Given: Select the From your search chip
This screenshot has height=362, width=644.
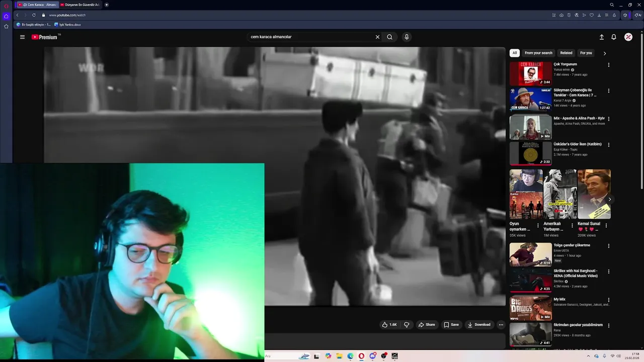Looking at the screenshot, I should point(538,53).
